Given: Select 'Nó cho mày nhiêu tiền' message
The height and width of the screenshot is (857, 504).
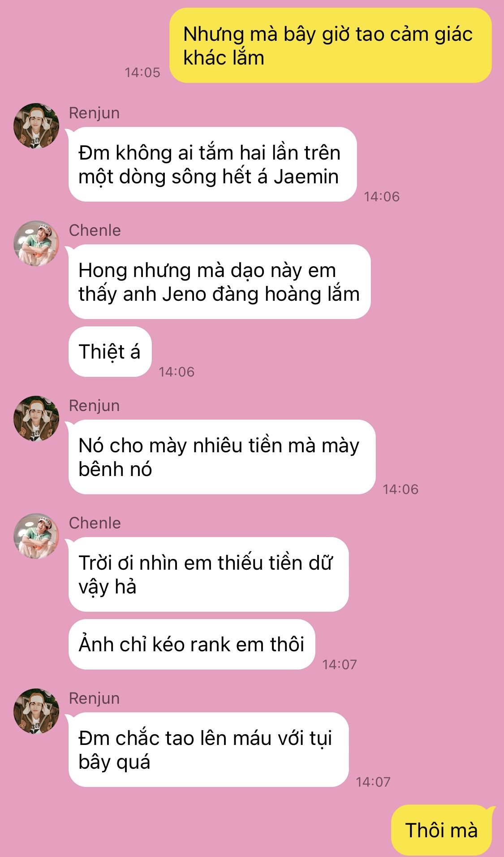Looking at the screenshot, I should pos(222,457).
